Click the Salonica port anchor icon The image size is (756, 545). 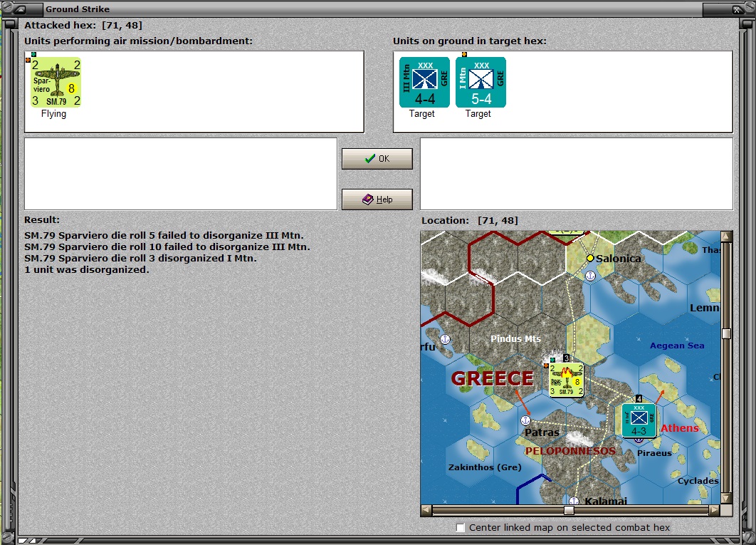pyautogui.click(x=590, y=276)
